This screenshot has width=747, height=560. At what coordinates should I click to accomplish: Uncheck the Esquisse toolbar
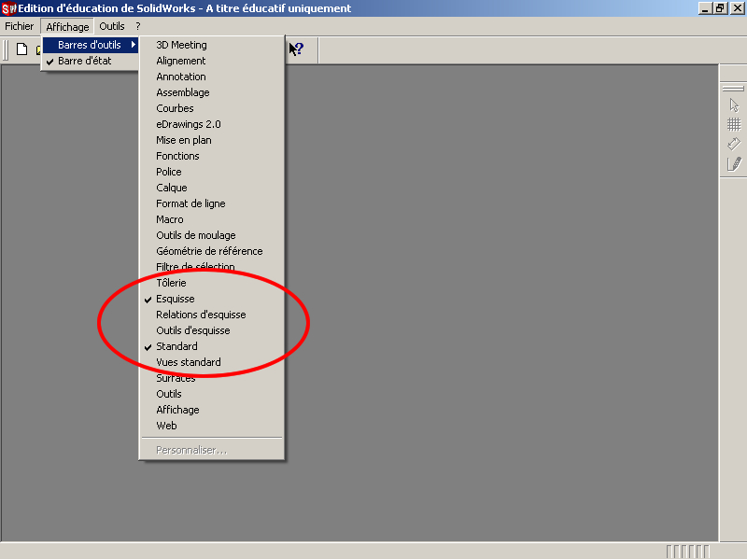(x=212, y=299)
